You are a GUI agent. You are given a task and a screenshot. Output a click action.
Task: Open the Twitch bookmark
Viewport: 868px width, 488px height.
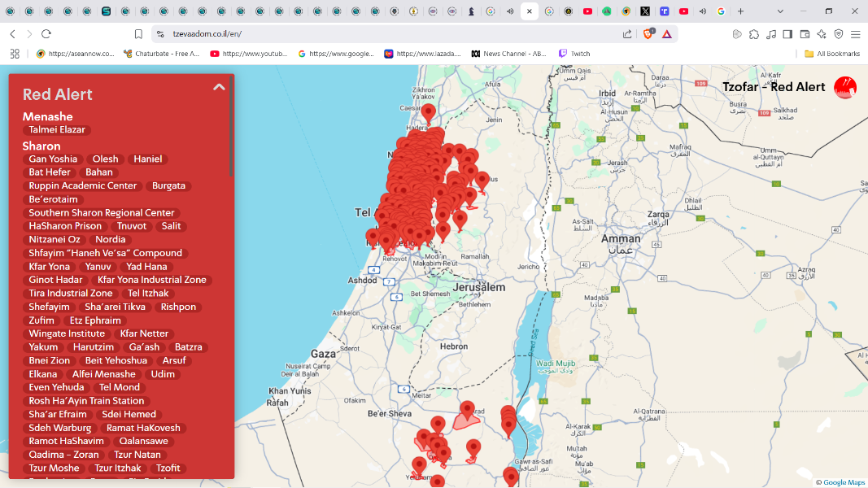[x=574, y=54]
